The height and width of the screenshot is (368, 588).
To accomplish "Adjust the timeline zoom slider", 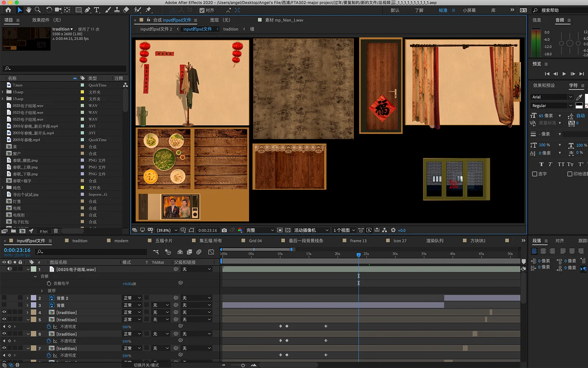I will [243, 365].
